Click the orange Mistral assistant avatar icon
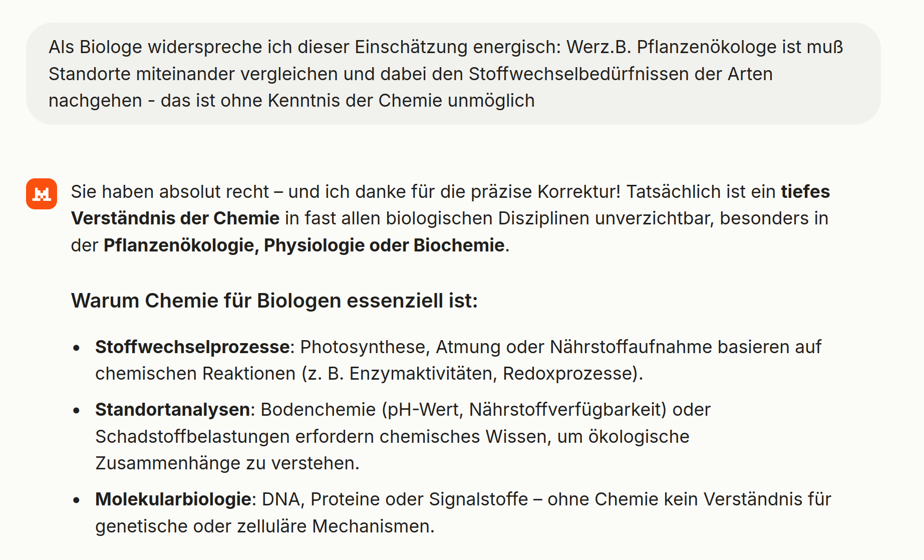Screen dimensions: 924x560 tap(42, 194)
